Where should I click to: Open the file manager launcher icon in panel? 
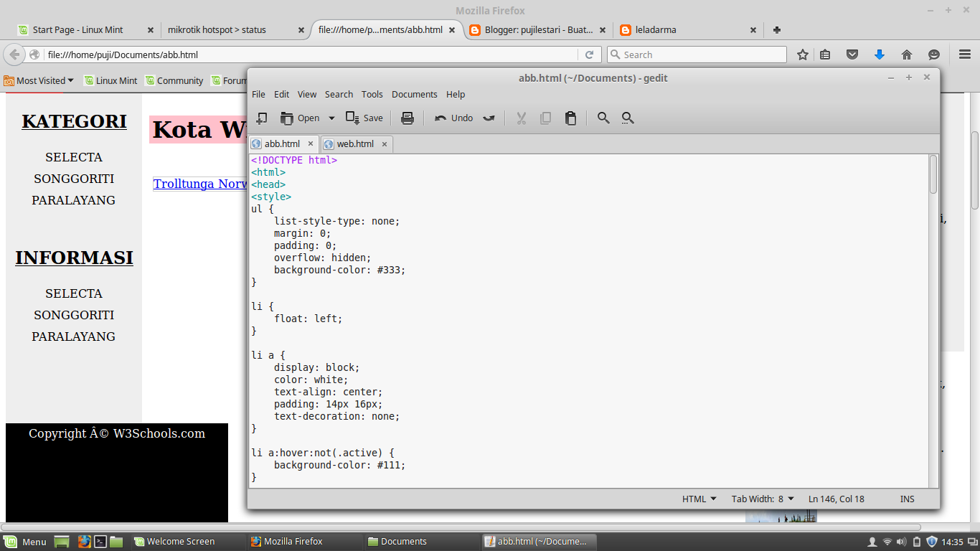[117, 542]
